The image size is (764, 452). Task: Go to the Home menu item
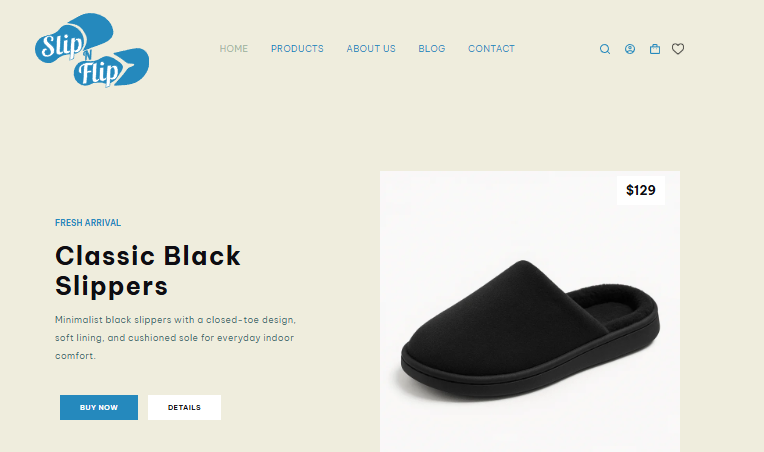point(234,49)
